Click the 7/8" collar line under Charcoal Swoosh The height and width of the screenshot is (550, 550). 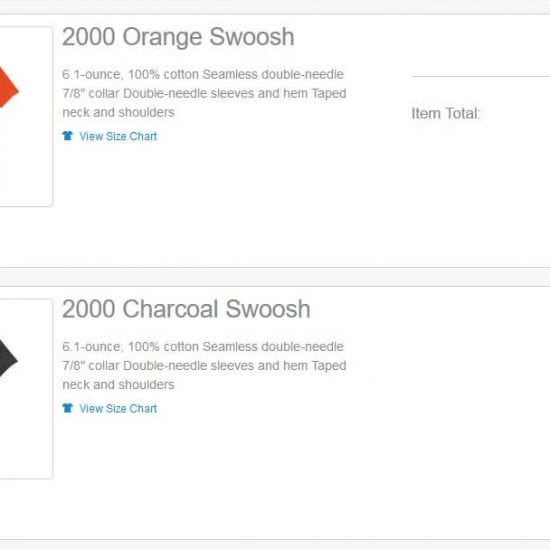[x=204, y=365]
